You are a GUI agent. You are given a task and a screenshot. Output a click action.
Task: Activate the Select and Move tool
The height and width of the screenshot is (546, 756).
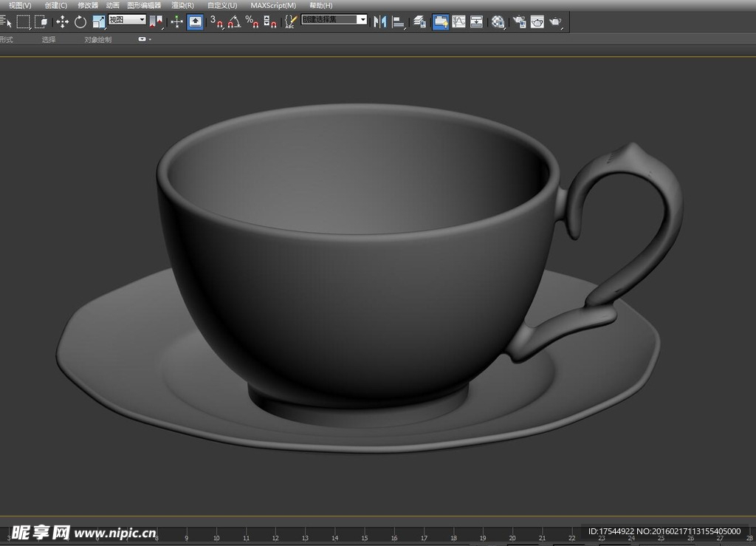(62, 21)
